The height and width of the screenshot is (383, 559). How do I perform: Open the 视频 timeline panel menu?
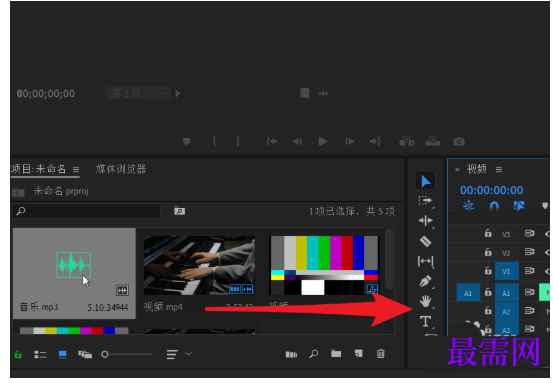[499, 169]
